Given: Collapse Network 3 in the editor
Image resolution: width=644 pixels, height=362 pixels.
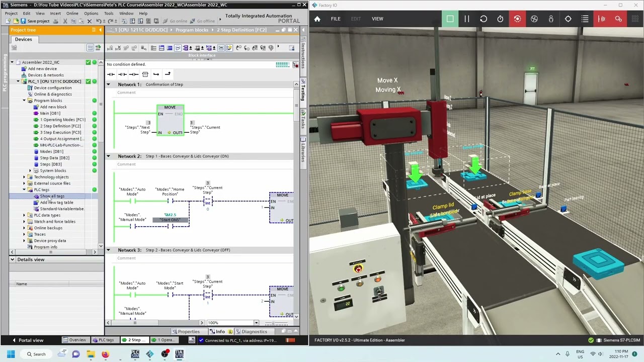Looking at the screenshot, I should [x=108, y=250].
